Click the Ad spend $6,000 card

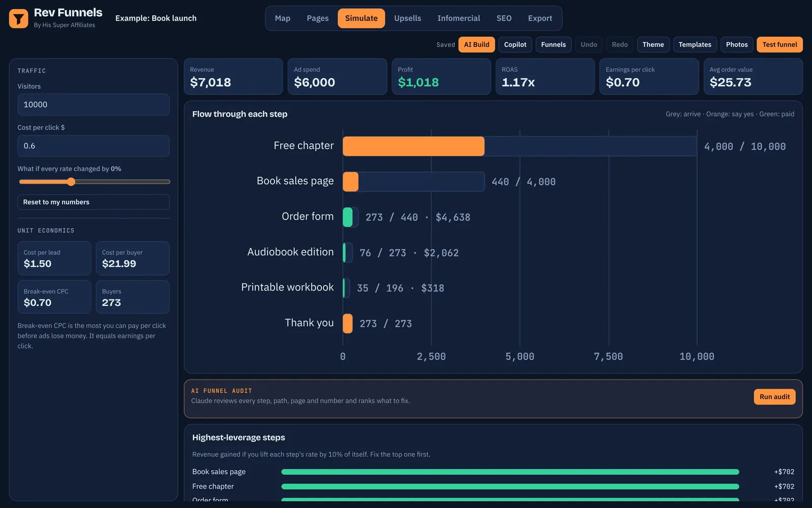[x=337, y=77]
